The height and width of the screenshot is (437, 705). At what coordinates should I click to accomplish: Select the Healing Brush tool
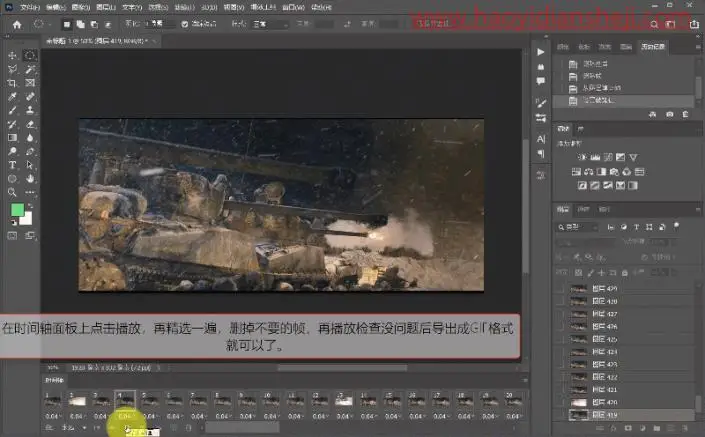click(30, 97)
